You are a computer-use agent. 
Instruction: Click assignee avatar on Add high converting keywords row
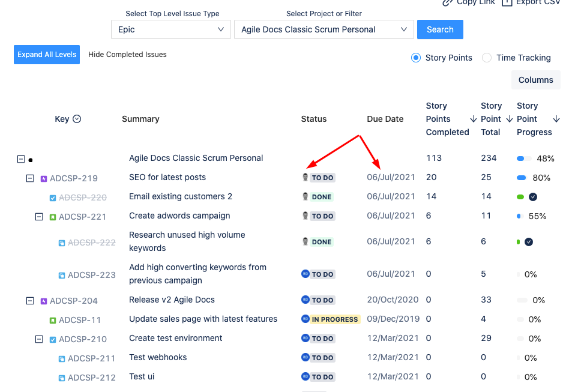point(305,274)
